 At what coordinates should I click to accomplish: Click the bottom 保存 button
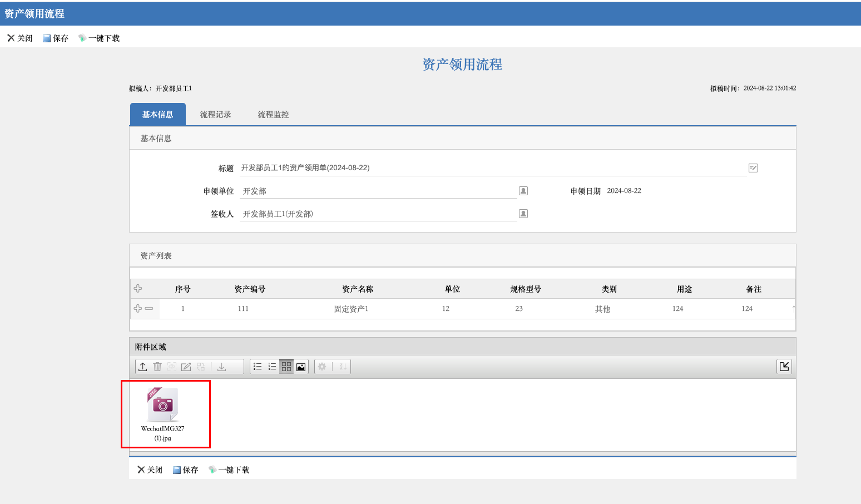point(186,470)
